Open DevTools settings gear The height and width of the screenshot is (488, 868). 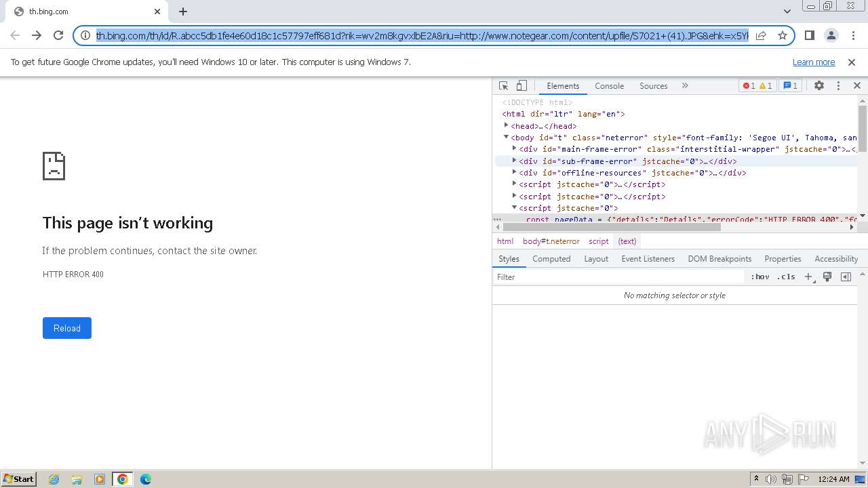tap(819, 86)
